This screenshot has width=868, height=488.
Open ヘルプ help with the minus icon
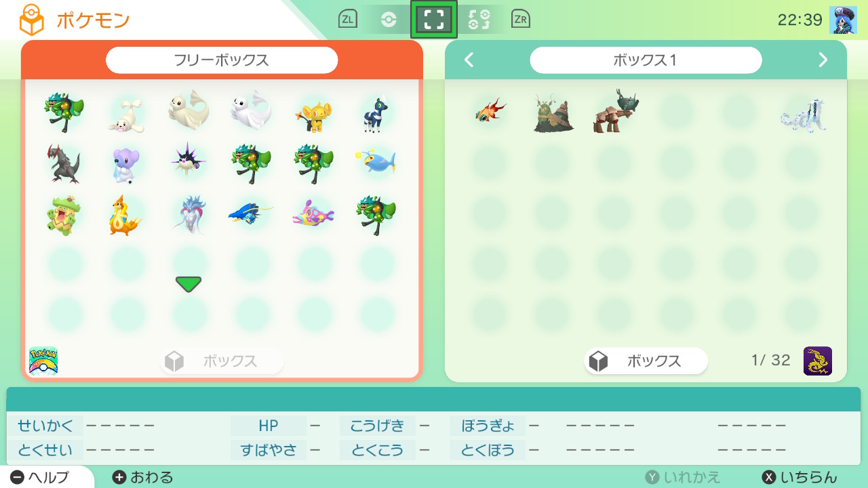40,477
